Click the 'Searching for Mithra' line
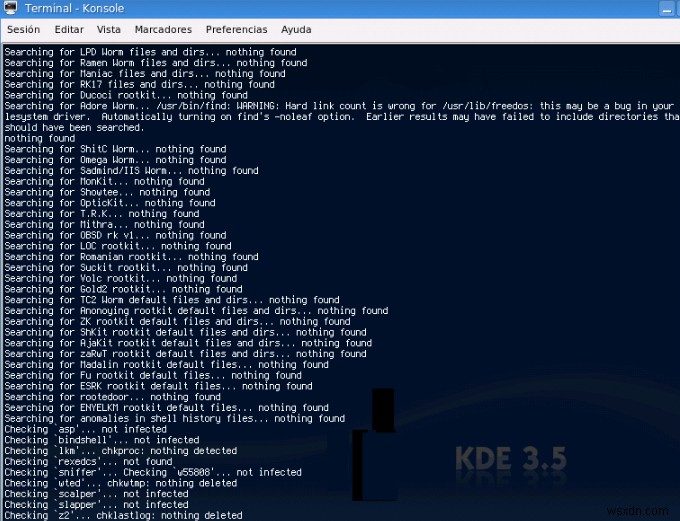Viewport: 680px width, 521px height. click(105, 225)
